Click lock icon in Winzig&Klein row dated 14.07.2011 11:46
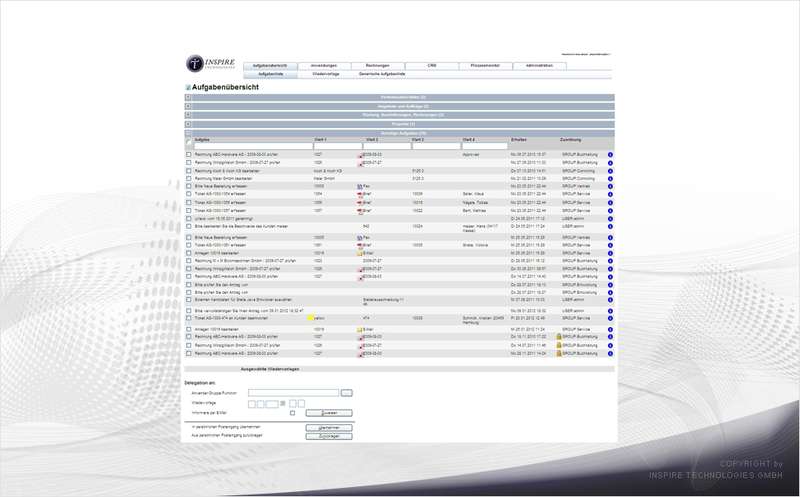800x497 pixels. (x=559, y=345)
